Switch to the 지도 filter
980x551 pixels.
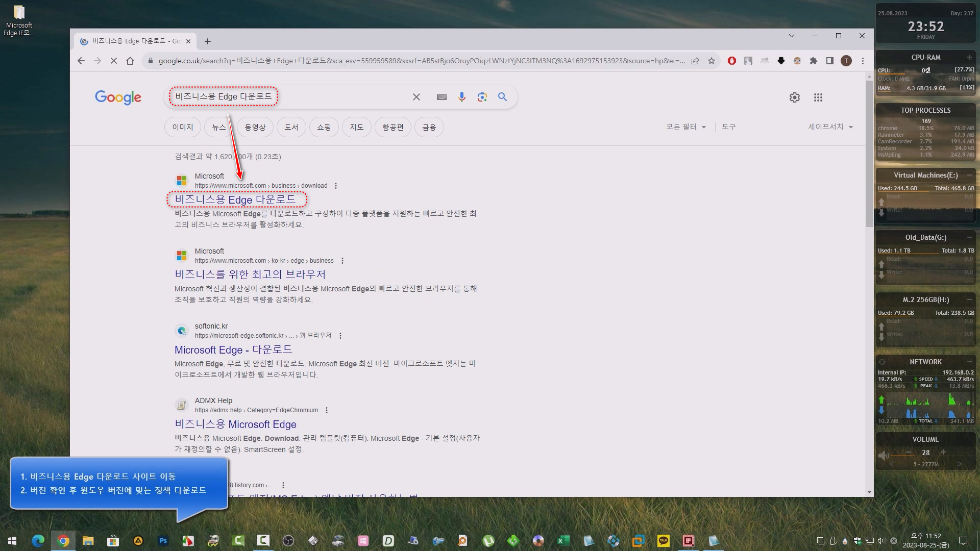point(357,127)
